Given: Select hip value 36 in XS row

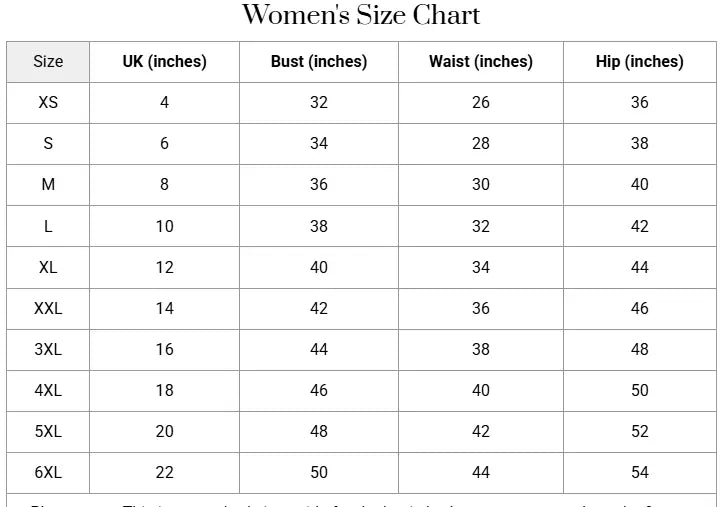Looking at the screenshot, I should (640, 102).
